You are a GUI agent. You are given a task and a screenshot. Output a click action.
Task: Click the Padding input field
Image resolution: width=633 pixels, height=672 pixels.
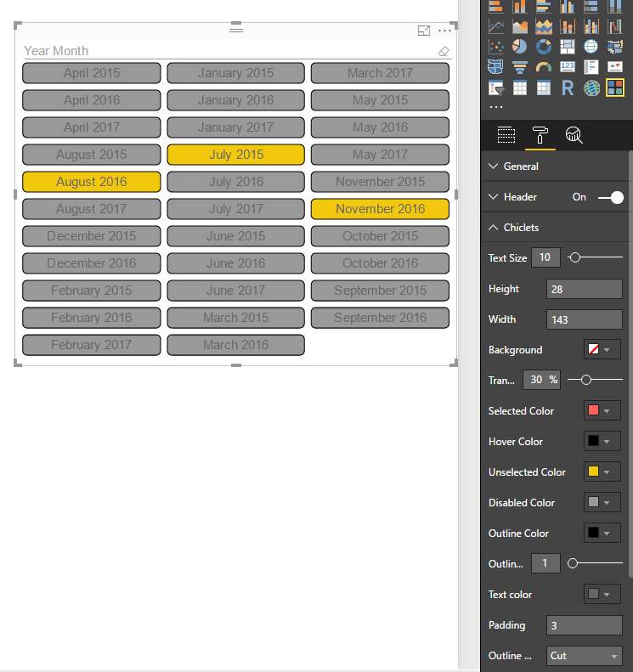click(x=584, y=625)
